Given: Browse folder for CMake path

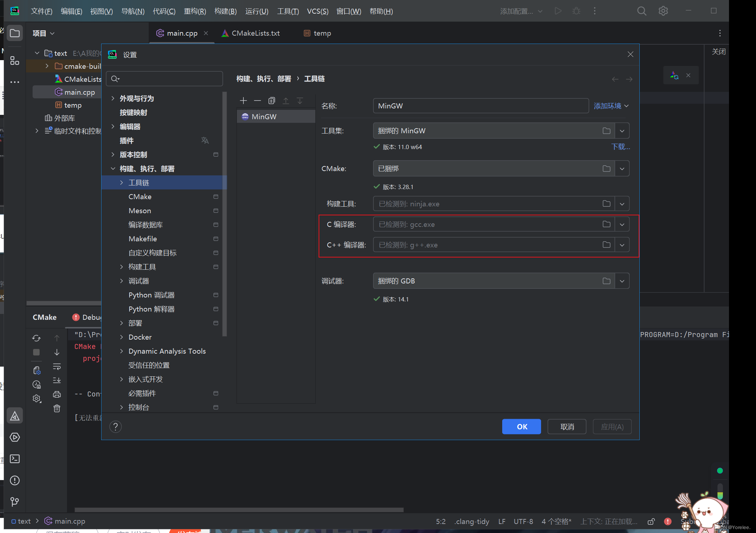Looking at the screenshot, I should (x=607, y=169).
